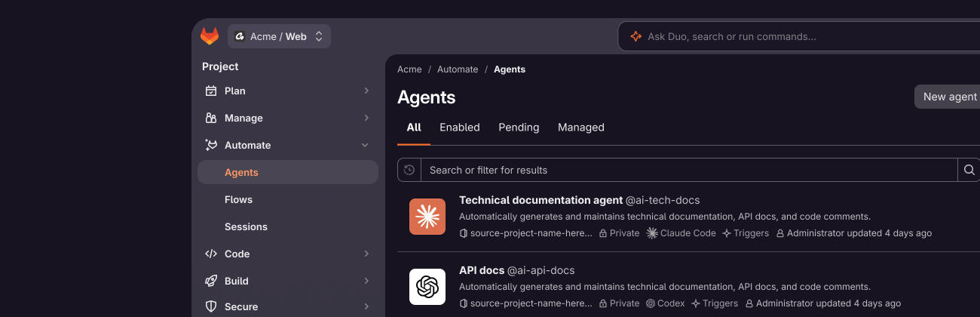This screenshot has width=980, height=317.
Task: Switch to the Enabled tab
Action: 460,128
